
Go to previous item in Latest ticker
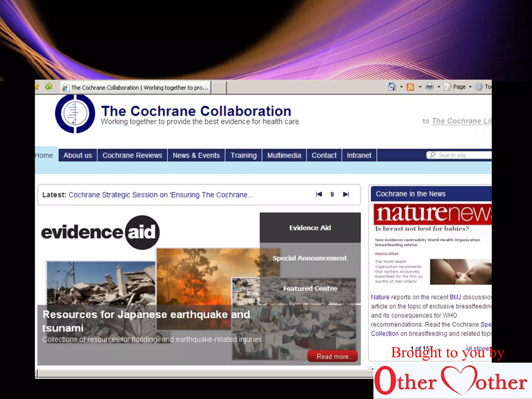pyautogui.click(x=319, y=194)
